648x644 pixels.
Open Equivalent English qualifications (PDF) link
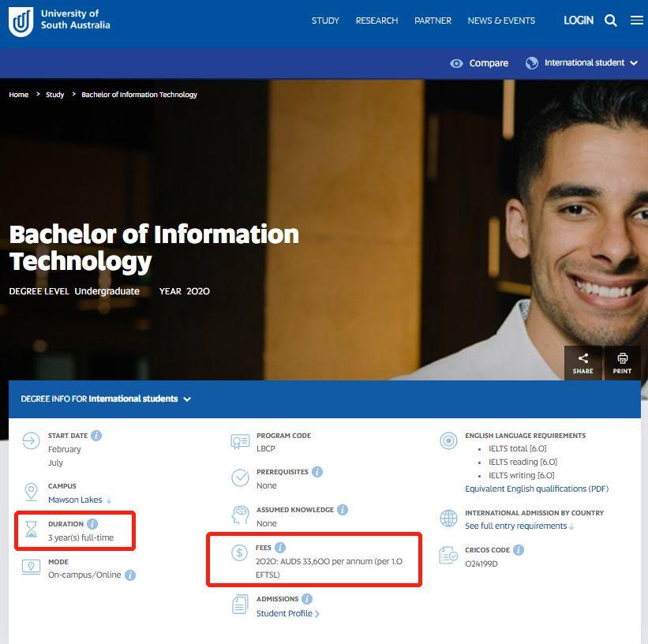coord(537,489)
